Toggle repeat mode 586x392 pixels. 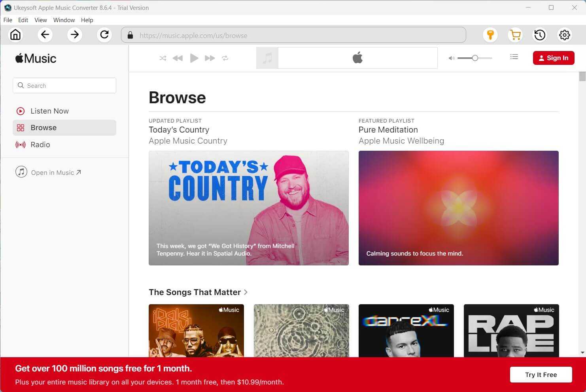click(x=225, y=58)
